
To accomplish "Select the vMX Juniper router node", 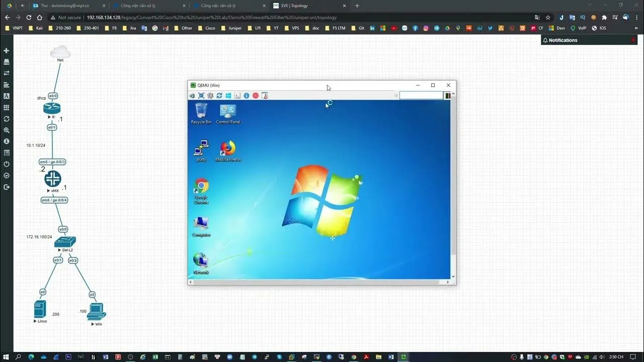I will (x=53, y=179).
